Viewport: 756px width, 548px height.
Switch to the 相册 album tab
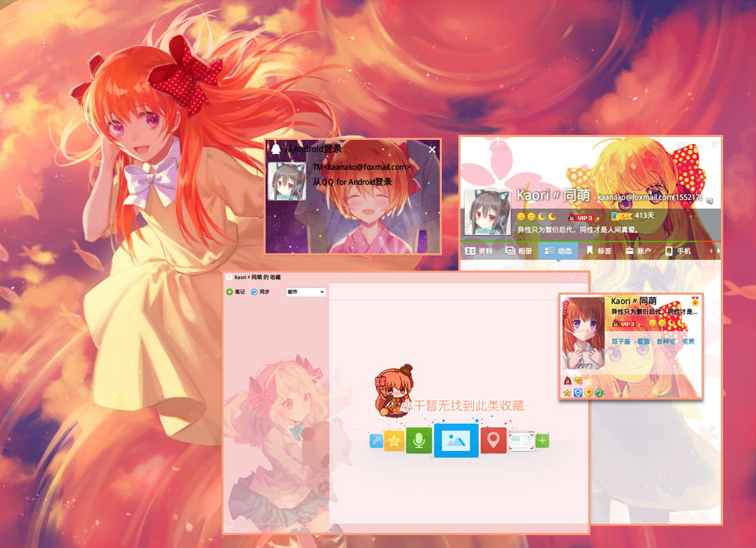tap(519, 250)
